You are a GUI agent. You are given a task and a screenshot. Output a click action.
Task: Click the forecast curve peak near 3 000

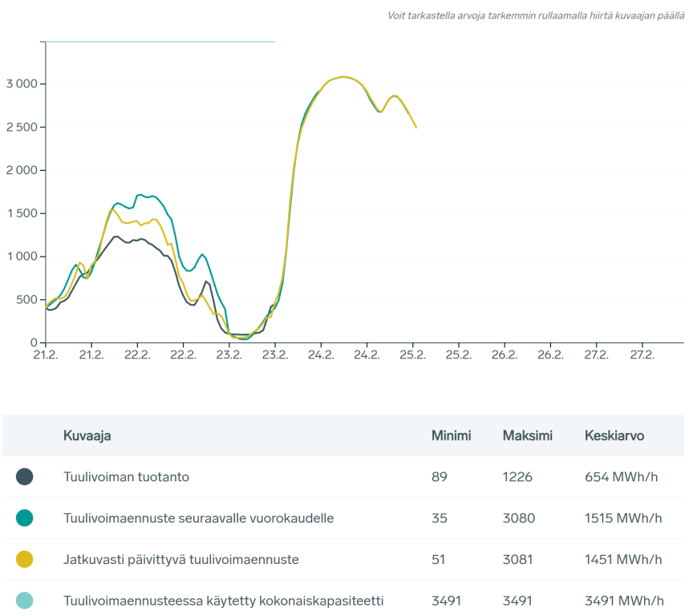pos(343,77)
